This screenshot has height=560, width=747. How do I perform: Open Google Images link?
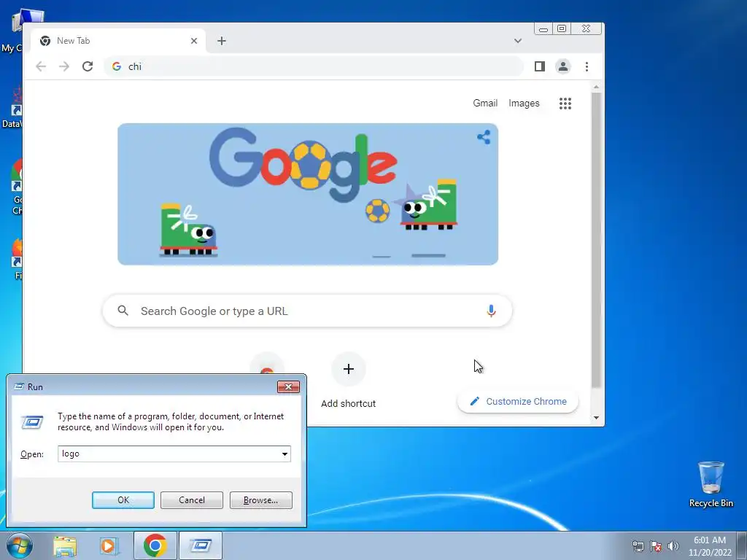[x=524, y=103]
